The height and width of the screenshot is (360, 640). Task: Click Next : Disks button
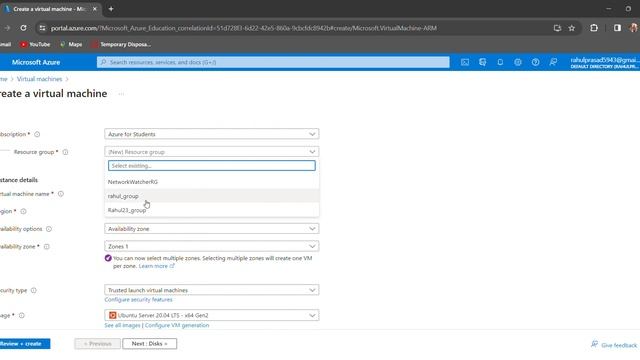pyautogui.click(x=149, y=344)
